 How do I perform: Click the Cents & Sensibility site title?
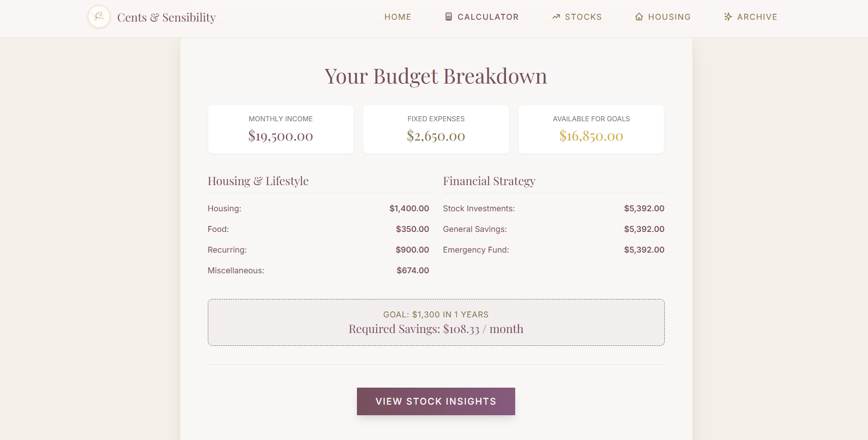tap(166, 17)
